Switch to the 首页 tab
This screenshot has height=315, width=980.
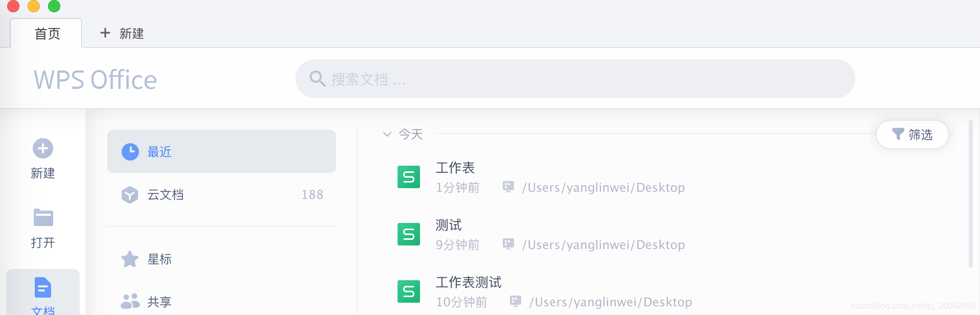(x=46, y=33)
